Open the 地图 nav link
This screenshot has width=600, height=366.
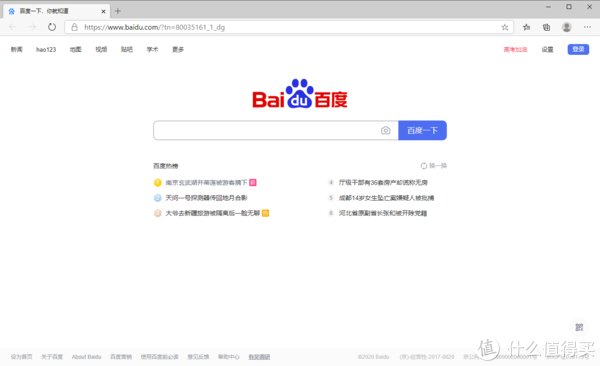[x=75, y=49]
